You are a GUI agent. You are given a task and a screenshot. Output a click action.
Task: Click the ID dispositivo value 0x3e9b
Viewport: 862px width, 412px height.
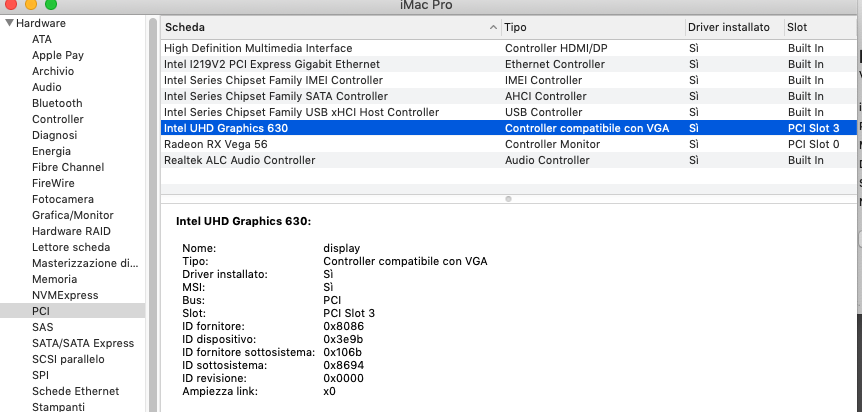[343, 339]
